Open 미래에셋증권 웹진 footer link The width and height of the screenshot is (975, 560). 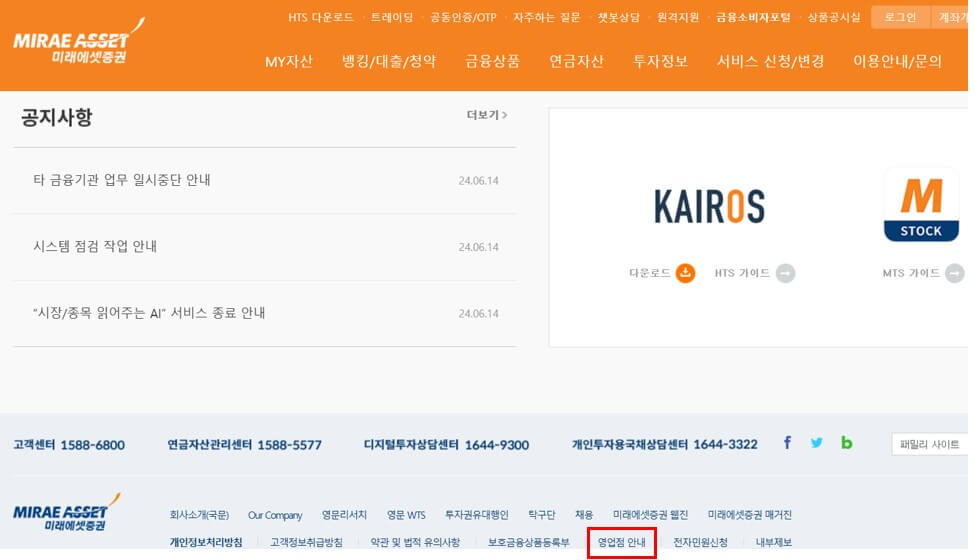650,515
